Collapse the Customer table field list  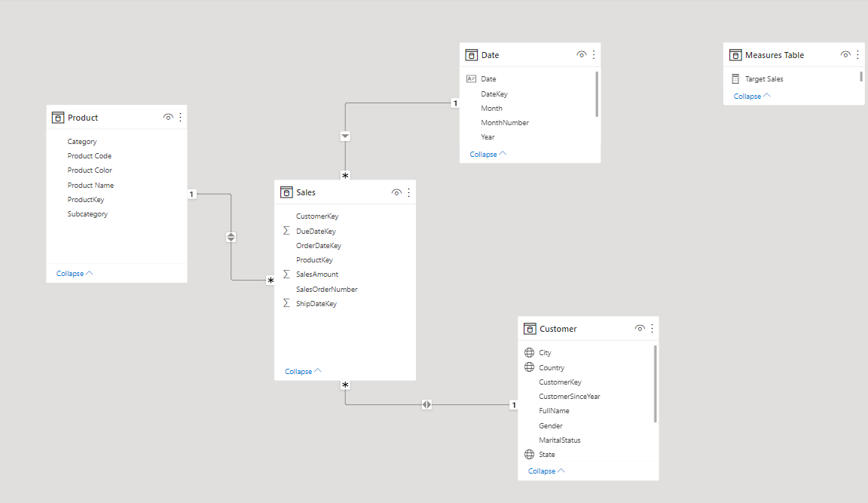pyautogui.click(x=546, y=471)
